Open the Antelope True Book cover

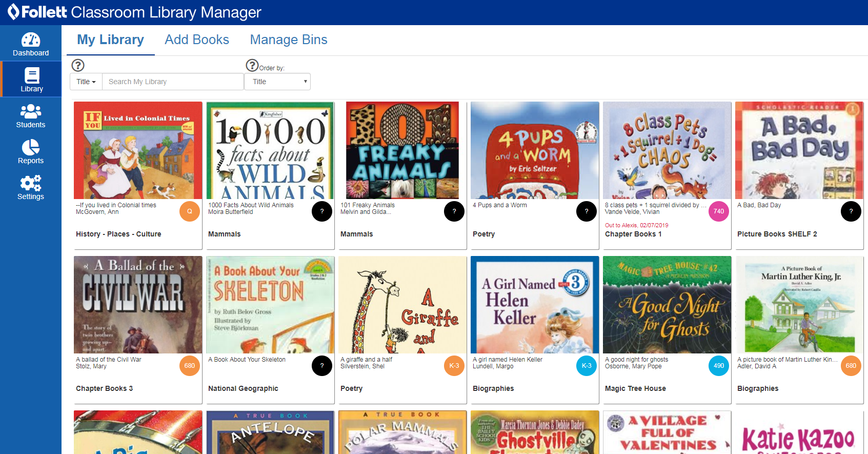click(270, 432)
